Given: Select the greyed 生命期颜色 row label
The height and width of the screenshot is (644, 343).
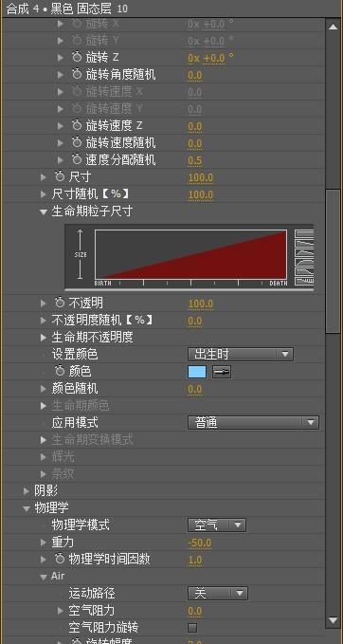Looking at the screenshot, I should (81, 406).
